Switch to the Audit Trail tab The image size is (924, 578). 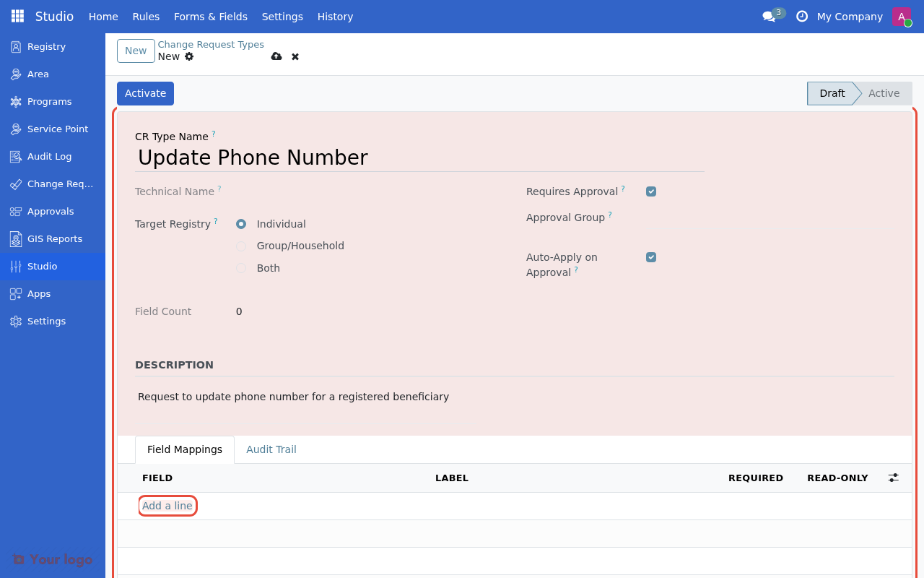(271, 449)
